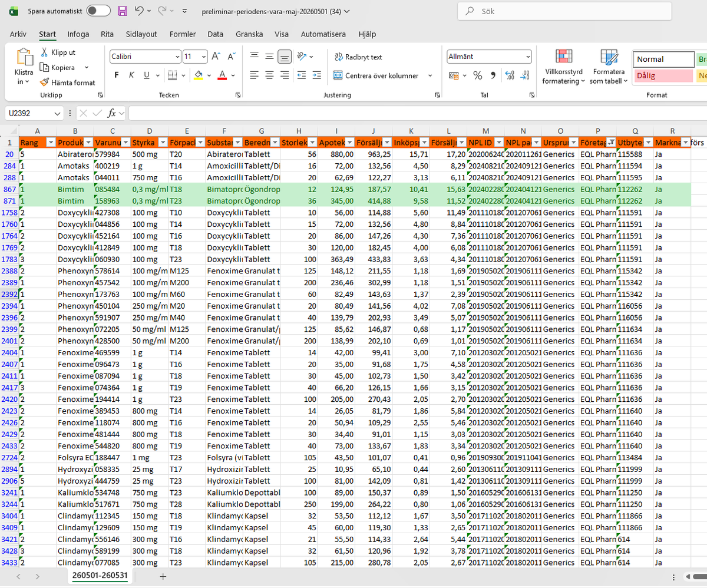This screenshot has height=588, width=707.
Task: Expand Centrera över kolumner options arrow
Action: click(x=430, y=75)
